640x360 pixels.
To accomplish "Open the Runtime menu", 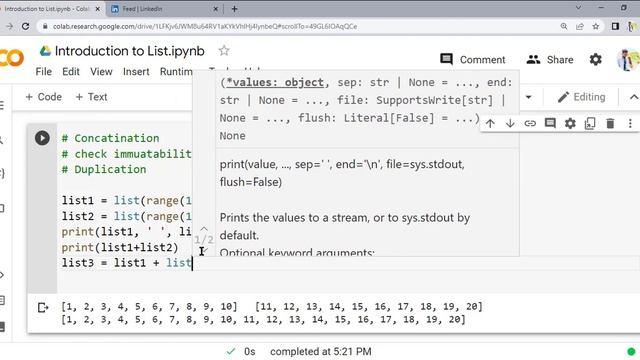I will (x=176, y=71).
